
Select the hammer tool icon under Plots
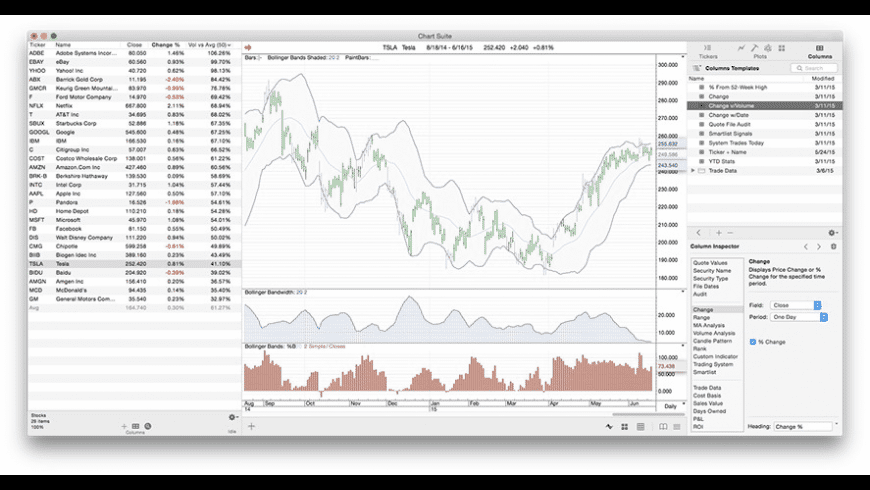click(755, 48)
